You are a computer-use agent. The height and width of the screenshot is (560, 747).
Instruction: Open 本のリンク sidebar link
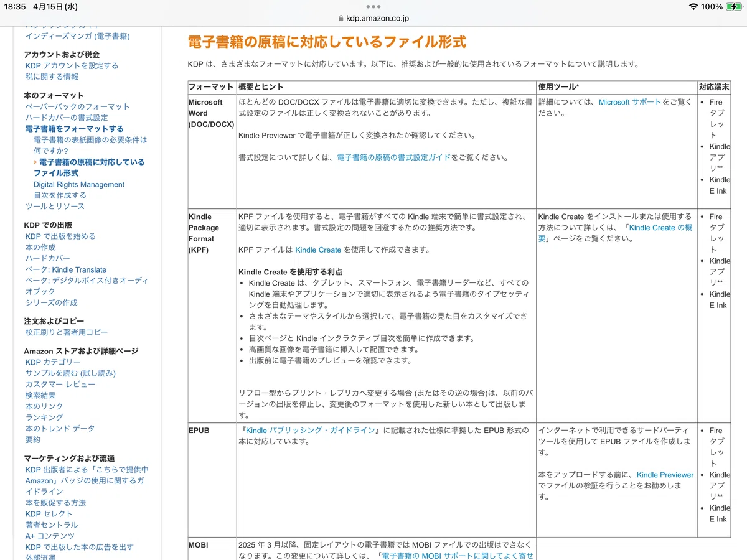pyautogui.click(x=44, y=406)
